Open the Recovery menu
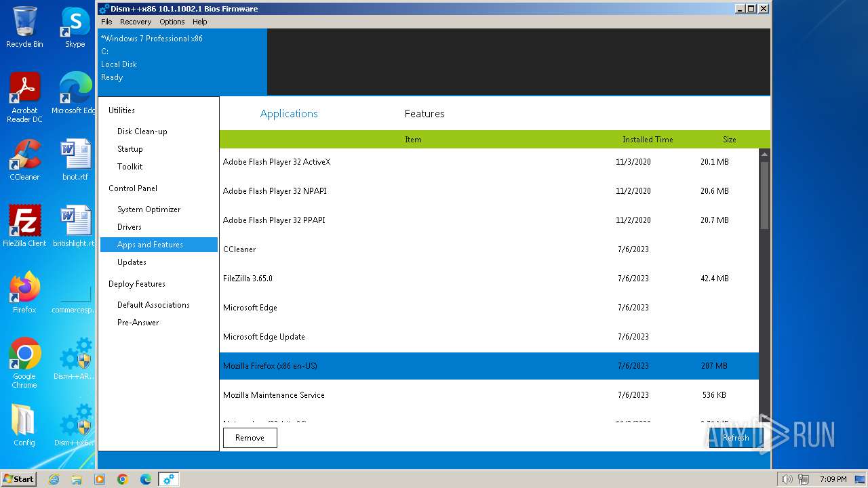Image resolution: width=868 pixels, height=488 pixels. [136, 22]
